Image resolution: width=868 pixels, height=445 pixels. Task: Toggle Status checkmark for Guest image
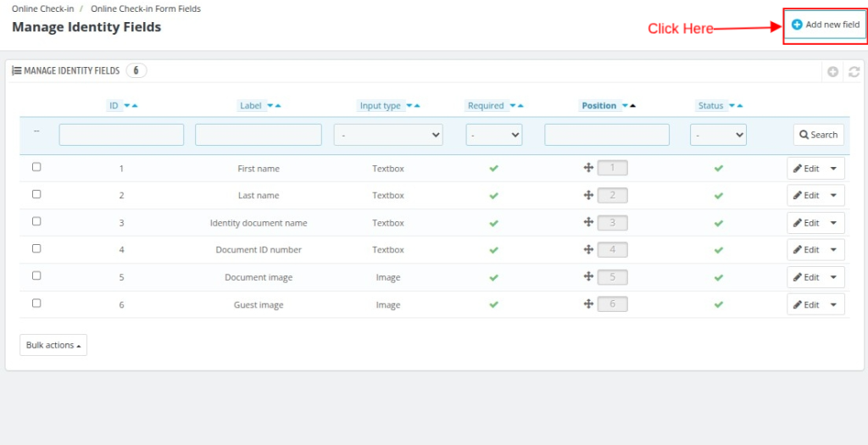(x=718, y=304)
